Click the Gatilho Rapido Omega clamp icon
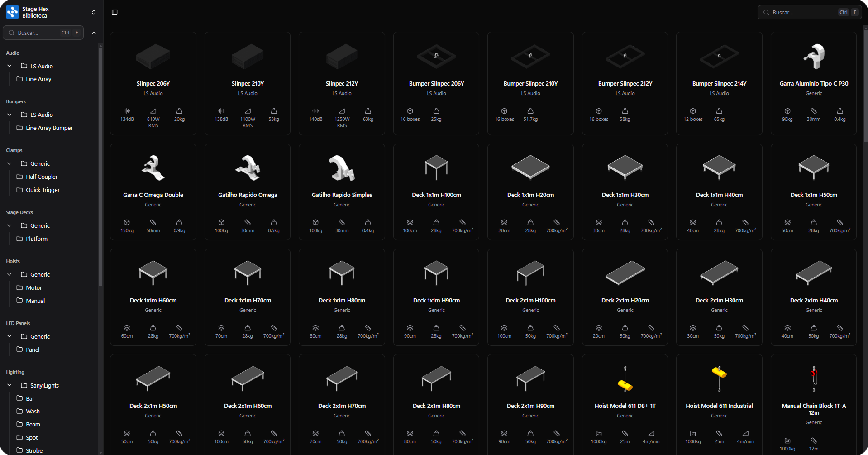The image size is (868, 455). pyautogui.click(x=248, y=168)
